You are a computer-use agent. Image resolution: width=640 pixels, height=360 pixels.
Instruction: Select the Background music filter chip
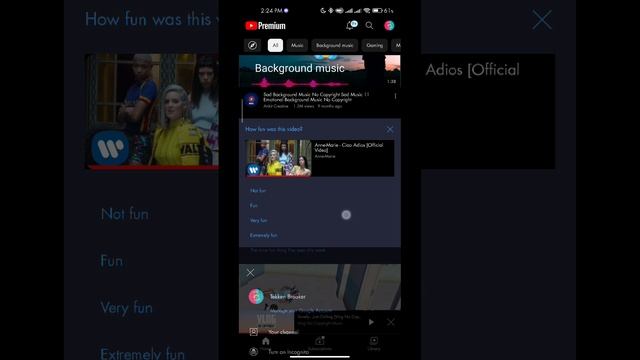(335, 45)
